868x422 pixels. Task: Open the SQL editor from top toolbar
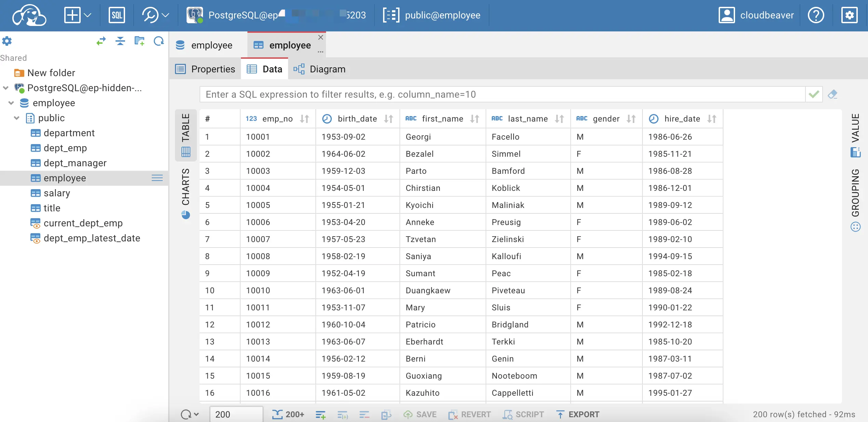pos(117,15)
